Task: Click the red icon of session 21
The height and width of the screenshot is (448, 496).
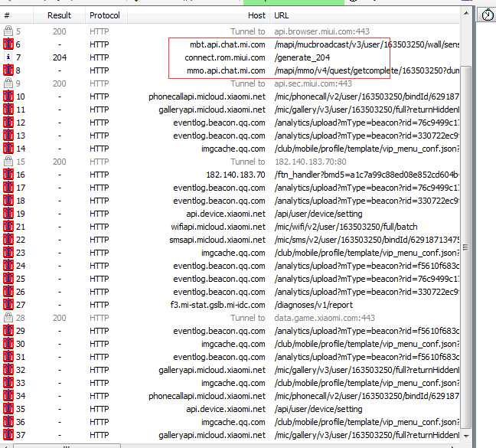Action: (8, 226)
